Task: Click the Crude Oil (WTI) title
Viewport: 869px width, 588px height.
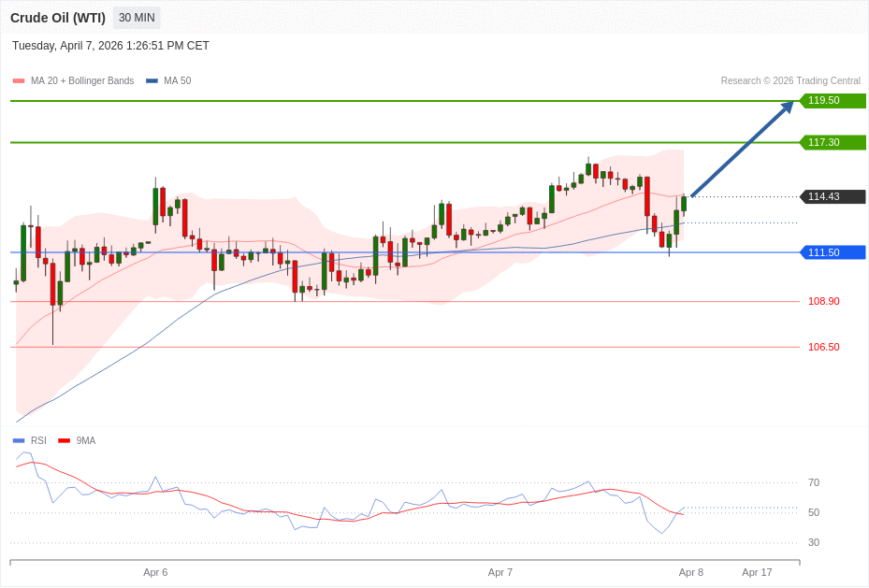Action: pyautogui.click(x=58, y=18)
